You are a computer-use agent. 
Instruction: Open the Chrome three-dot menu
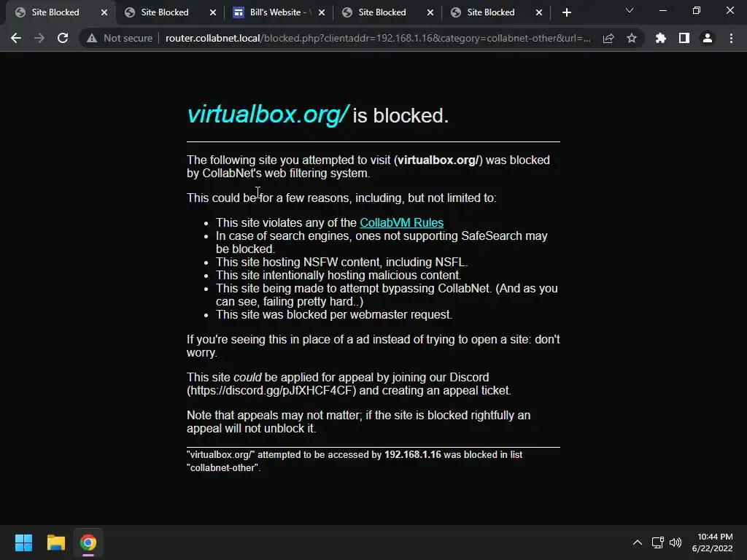(731, 38)
